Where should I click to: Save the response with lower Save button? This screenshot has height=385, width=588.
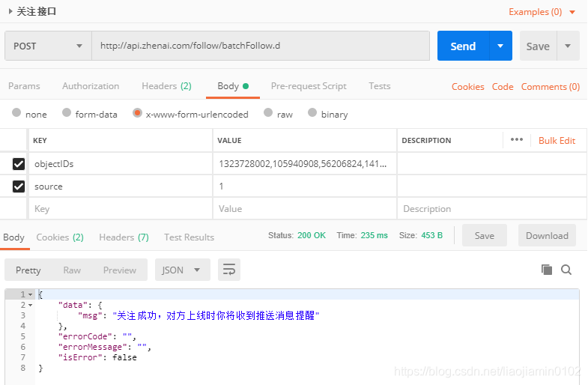pyautogui.click(x=485, y=235)
